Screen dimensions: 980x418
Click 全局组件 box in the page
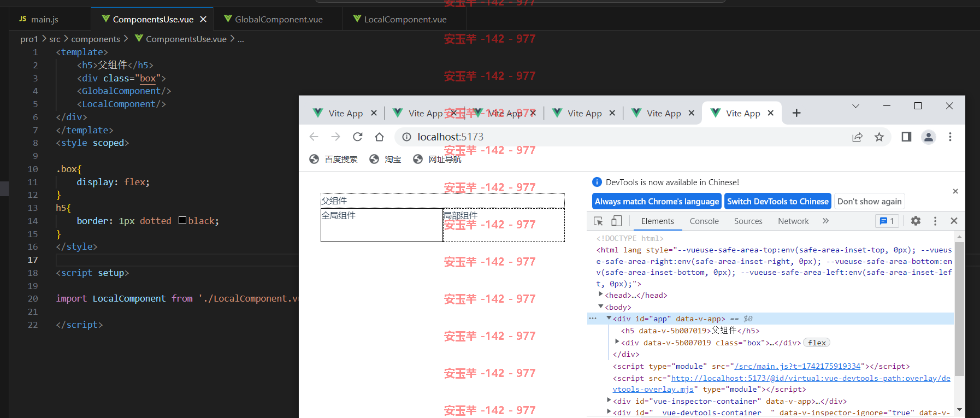(x=381, y=225)
